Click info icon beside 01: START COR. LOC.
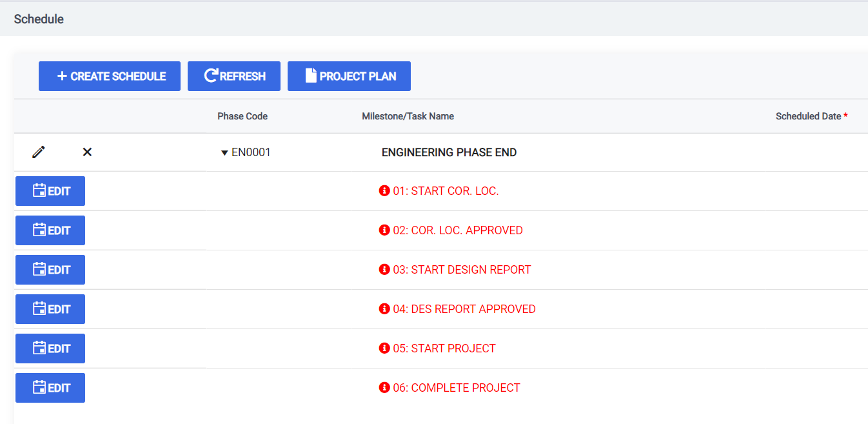Screen dimensions: 868x424 [x=384, y=191]
